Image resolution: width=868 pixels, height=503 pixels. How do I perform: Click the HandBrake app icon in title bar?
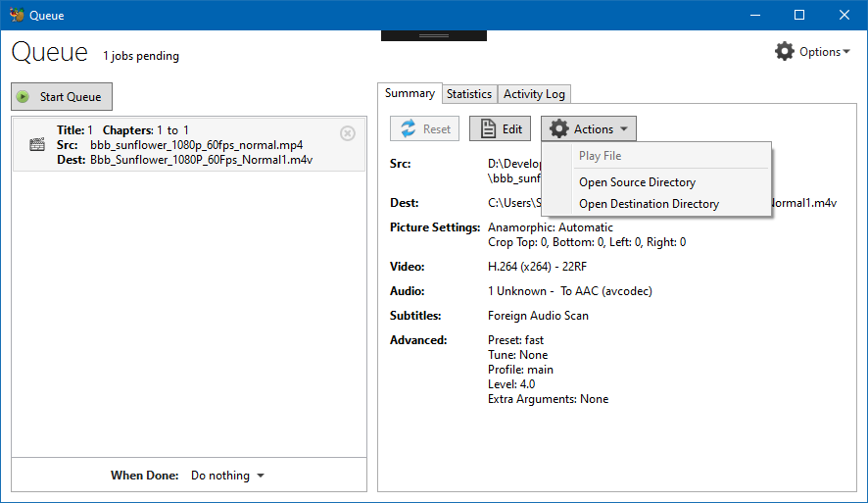[x=17, y=15]
